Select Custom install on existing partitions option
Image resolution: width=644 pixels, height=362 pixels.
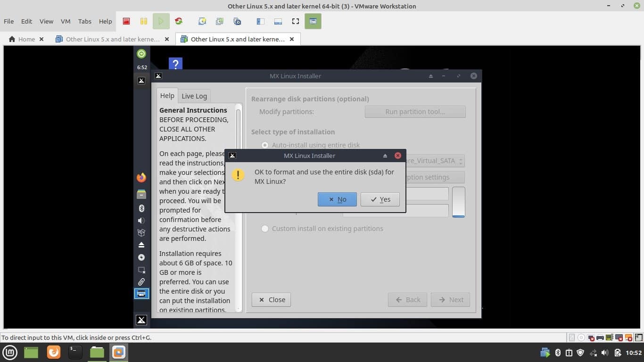click(265, 229)
